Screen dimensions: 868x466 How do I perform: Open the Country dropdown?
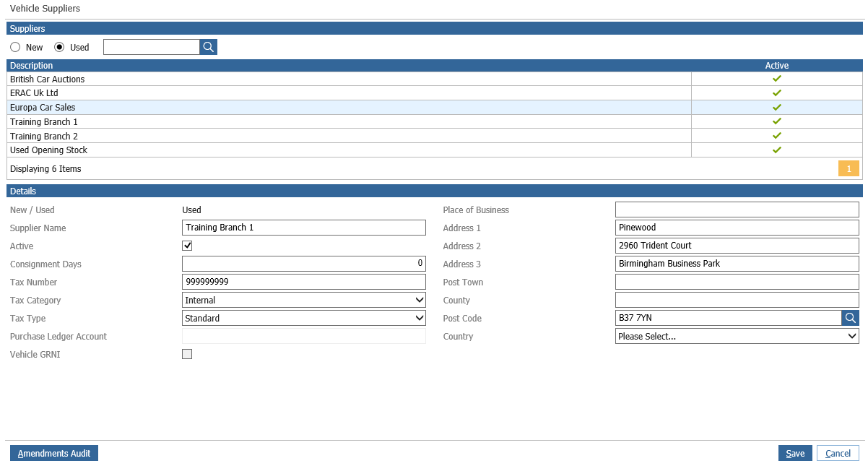[x=737, y=336]
